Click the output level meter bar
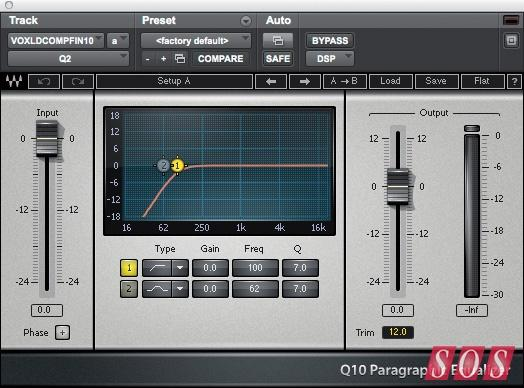The width and height of the screenshot is (524, 388). click(472, 215)
